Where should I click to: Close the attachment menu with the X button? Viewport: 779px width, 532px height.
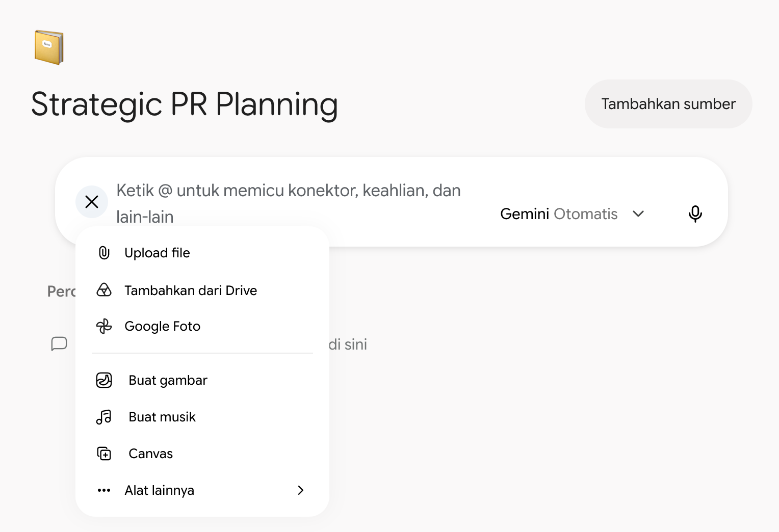point(92,202)
